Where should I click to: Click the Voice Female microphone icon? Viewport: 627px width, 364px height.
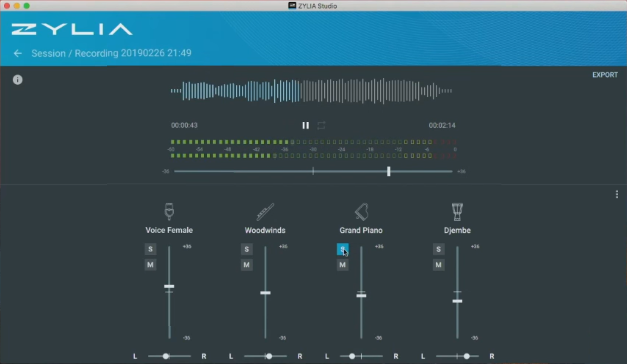click(x=169, y=212)
